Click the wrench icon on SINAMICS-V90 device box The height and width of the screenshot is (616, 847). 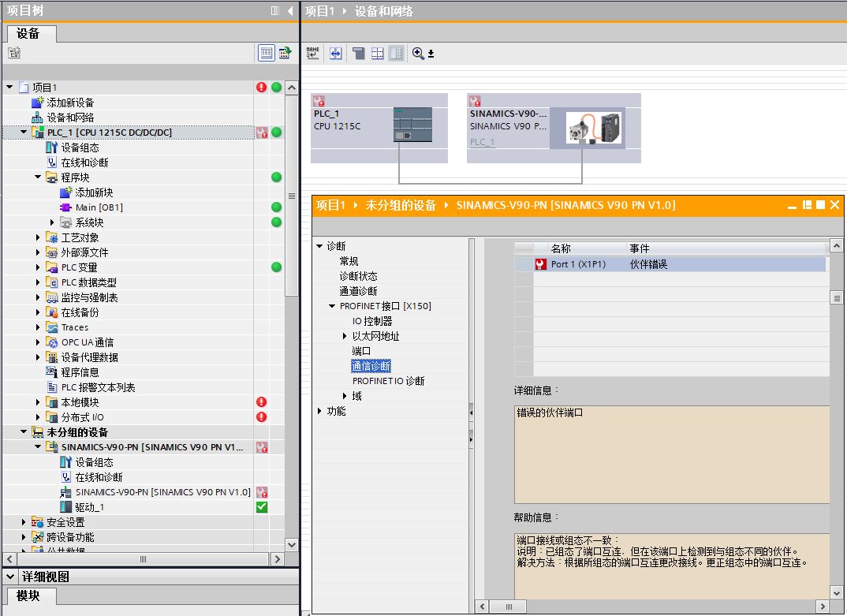475,100
